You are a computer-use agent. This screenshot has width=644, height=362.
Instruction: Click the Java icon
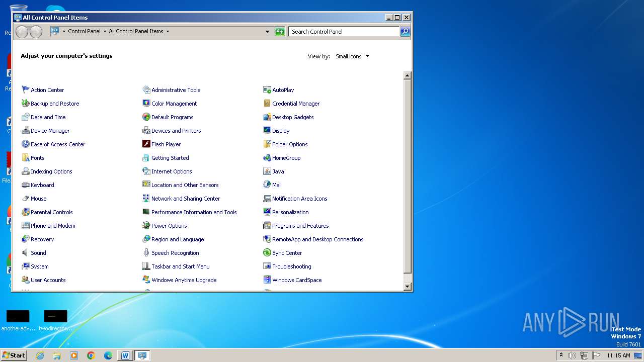267,171
